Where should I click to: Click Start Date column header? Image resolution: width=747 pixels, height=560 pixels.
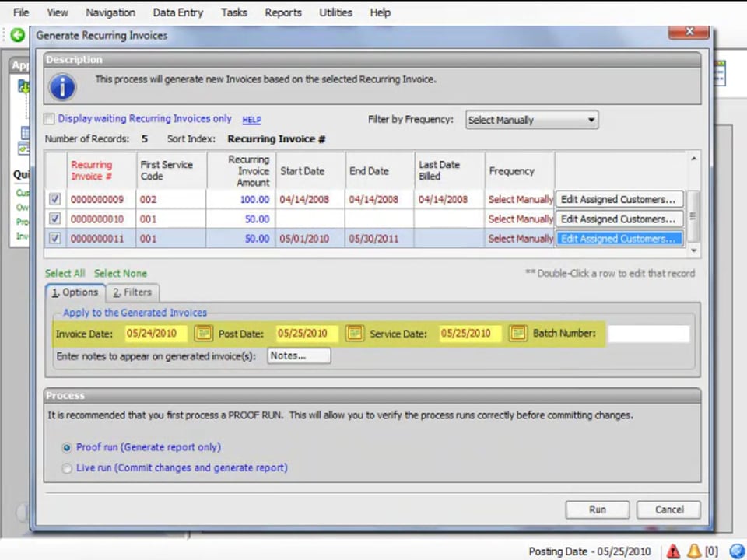310,170
